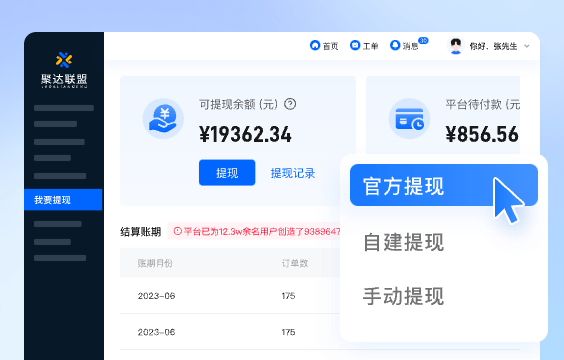Select 我要提现 in the sidebar
The height and width of the screenshot is (360, 564).
click(x=63, y=200)
